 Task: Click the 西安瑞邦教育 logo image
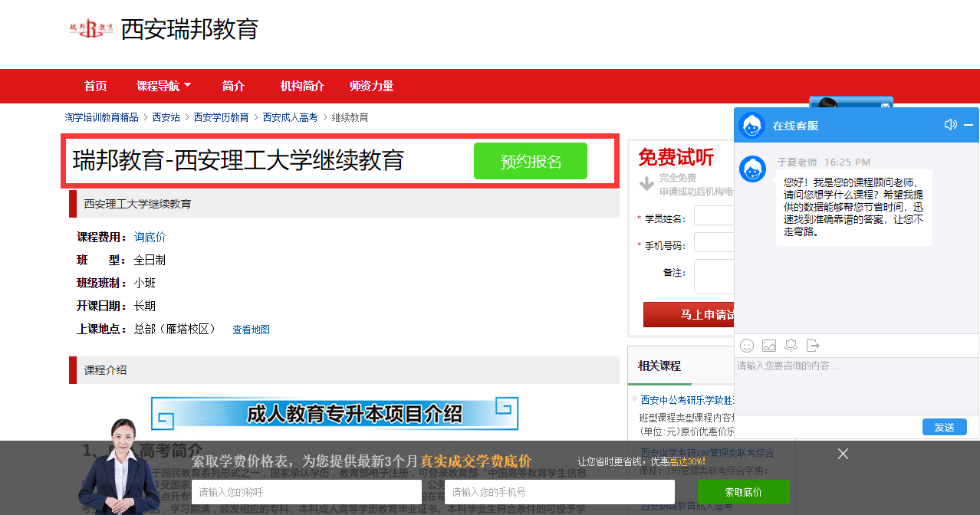91,29
